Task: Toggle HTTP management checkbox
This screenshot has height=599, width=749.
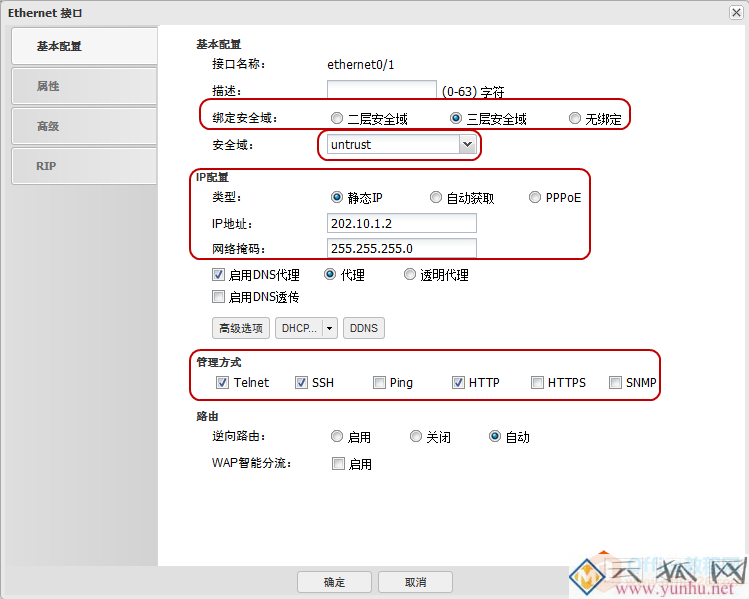Action: click(458, 383)
